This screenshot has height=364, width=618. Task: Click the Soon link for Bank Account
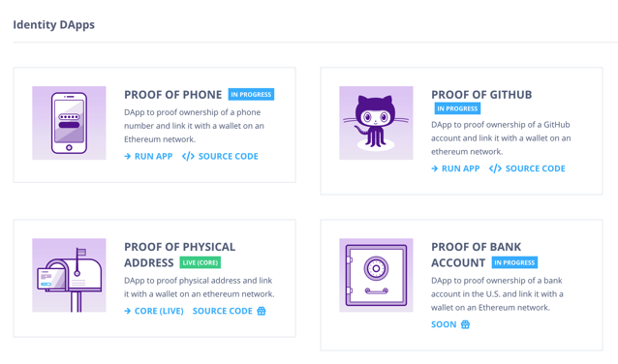(444, 324)
